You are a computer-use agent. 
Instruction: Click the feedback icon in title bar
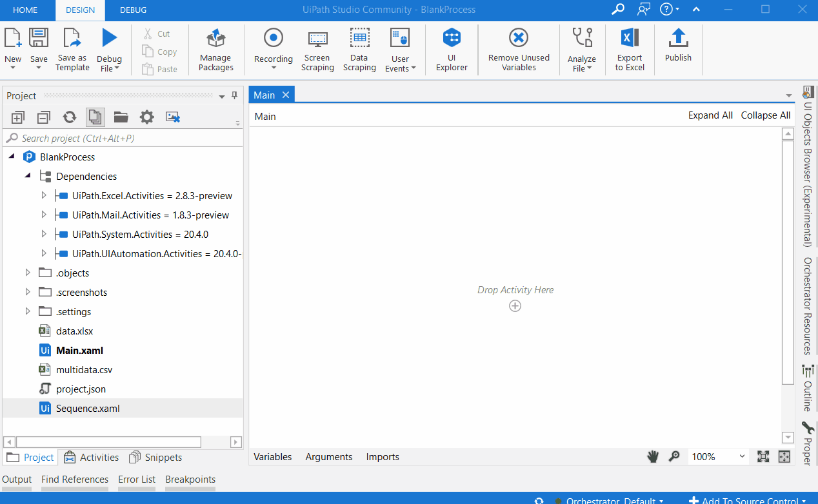[x=643, y=9]
